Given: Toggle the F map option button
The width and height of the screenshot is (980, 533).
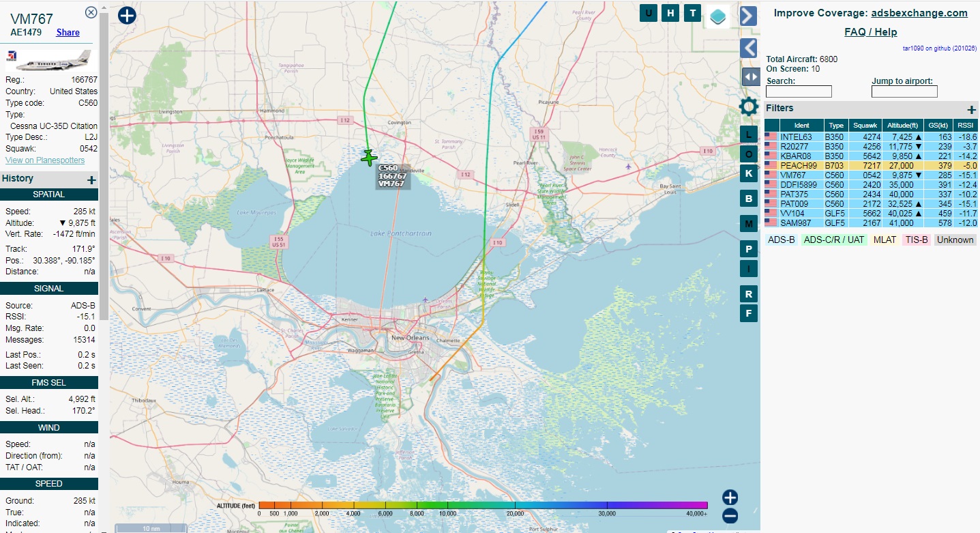Looking at the screenshot, I should point(749,313).
